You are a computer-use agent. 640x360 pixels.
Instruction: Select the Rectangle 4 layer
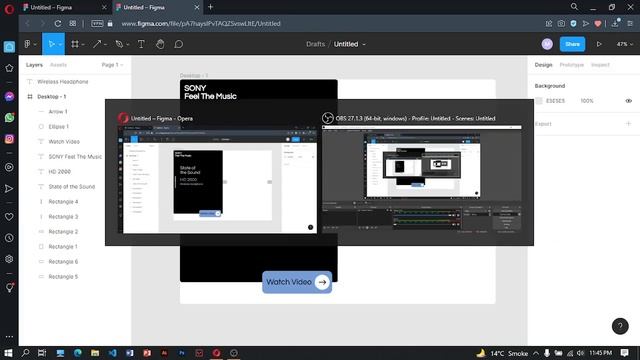pos(63,202)
